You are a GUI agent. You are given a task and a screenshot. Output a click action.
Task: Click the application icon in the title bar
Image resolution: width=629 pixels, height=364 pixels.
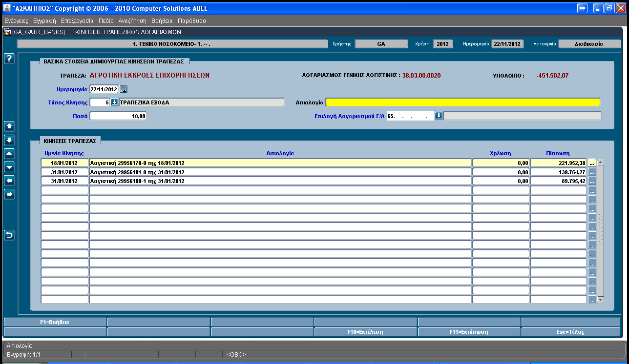click(7, 8)
